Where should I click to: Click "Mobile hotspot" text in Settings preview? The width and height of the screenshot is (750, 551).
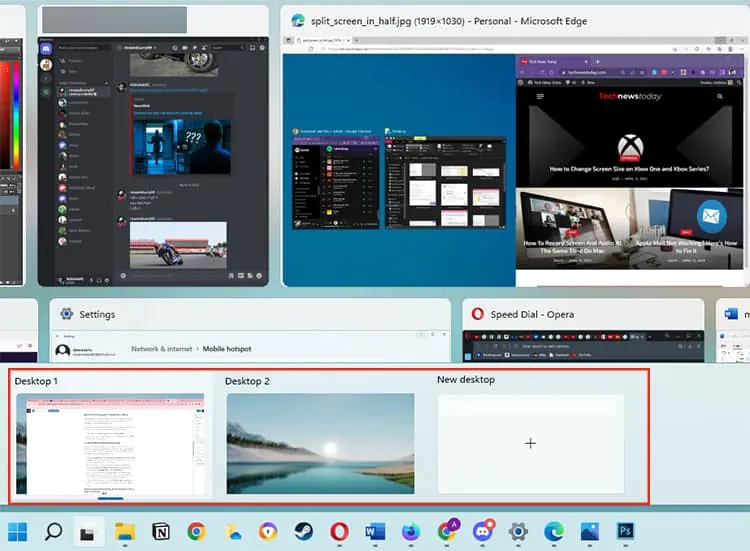[227, 349]
